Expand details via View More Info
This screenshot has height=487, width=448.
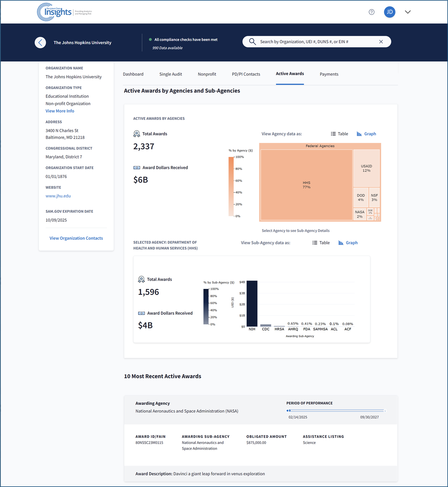click(x=60, y=111)
